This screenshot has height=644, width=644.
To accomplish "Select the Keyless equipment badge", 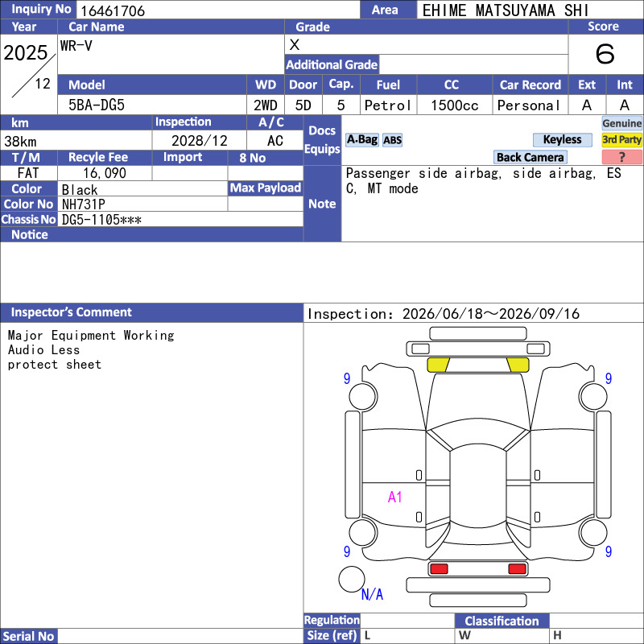I will (x=562, y=139).
